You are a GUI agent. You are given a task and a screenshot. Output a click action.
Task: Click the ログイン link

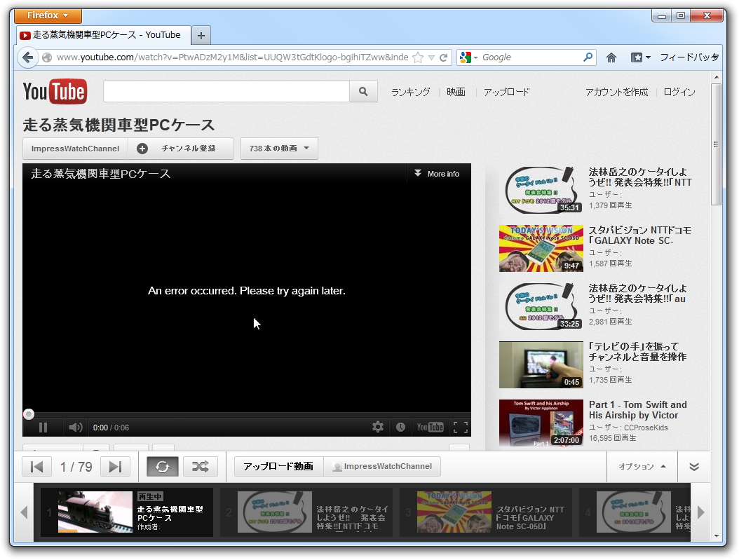[678, 91]
